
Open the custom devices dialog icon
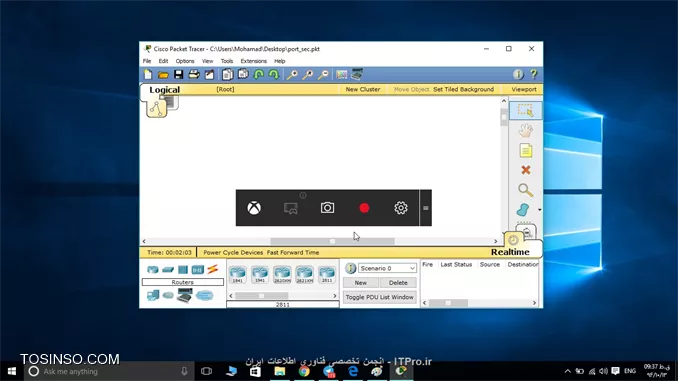tap(357, 74)
